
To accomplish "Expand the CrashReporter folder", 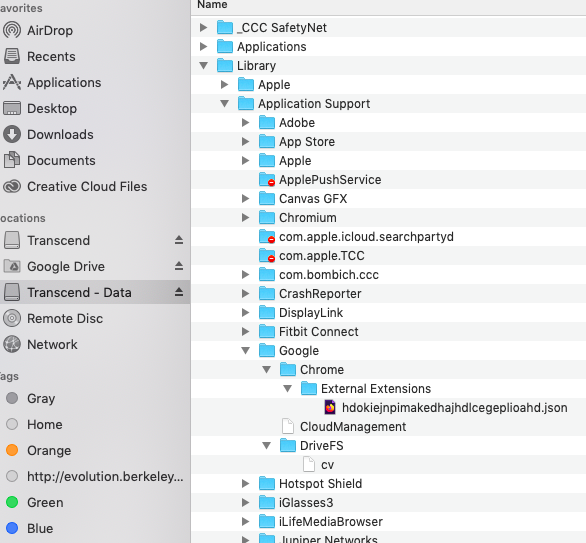I will (246, 293).
